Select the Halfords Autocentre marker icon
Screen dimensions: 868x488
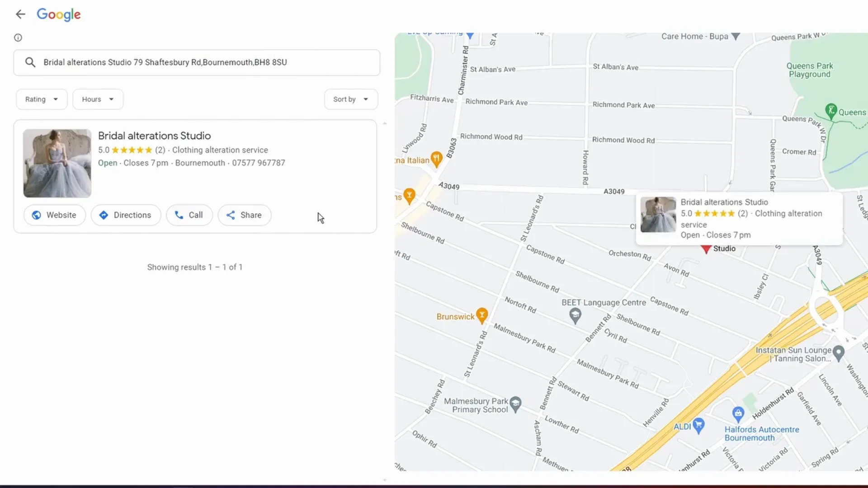click(738, 413)
